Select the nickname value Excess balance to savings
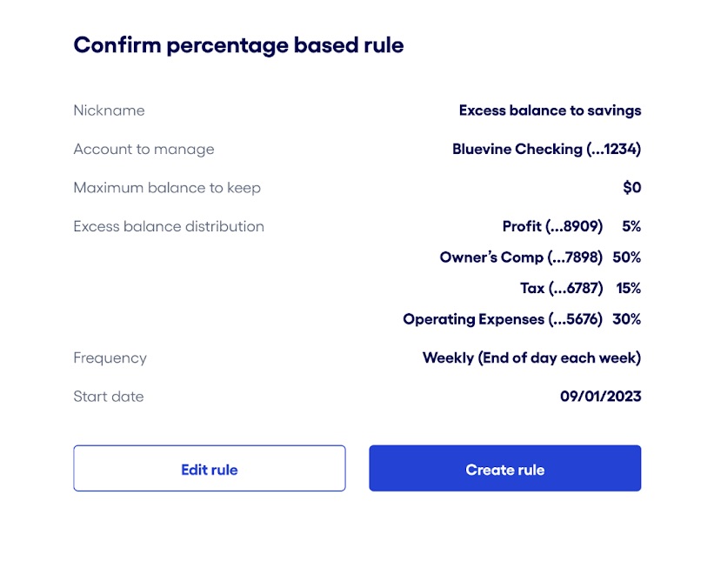 (550, 110)
